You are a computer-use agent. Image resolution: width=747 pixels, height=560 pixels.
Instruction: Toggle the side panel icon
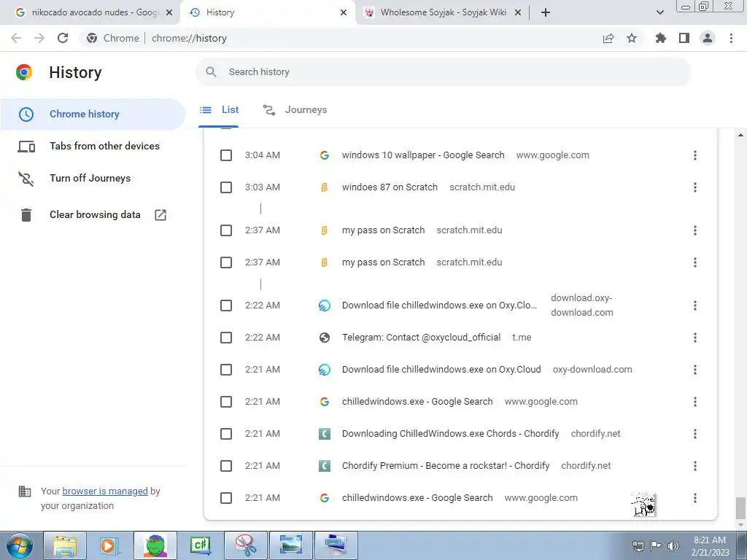pyautogui.click(x=684, y=38)
